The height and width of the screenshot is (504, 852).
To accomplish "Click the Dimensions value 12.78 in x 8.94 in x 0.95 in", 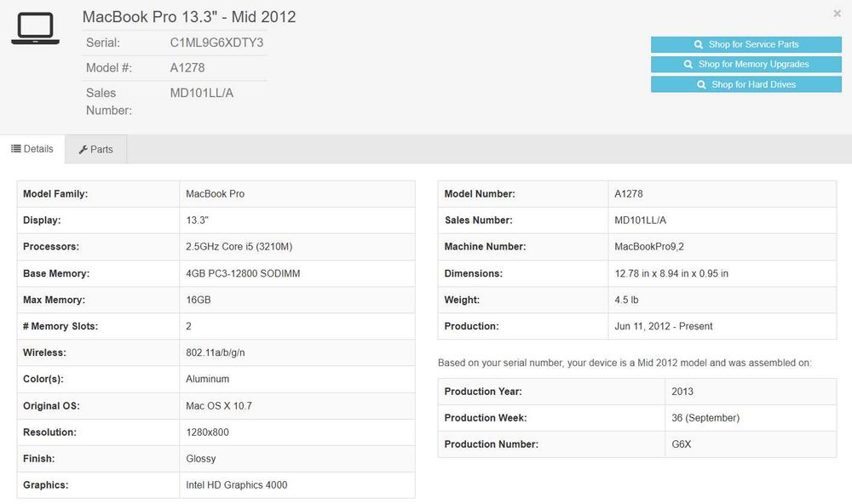I will pos(671,274).
